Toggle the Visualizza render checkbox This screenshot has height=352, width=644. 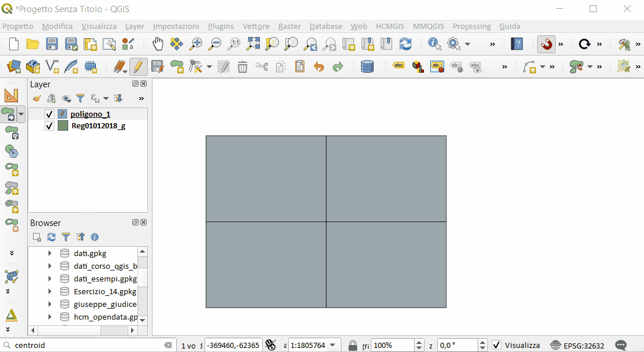tap(496, 345)
